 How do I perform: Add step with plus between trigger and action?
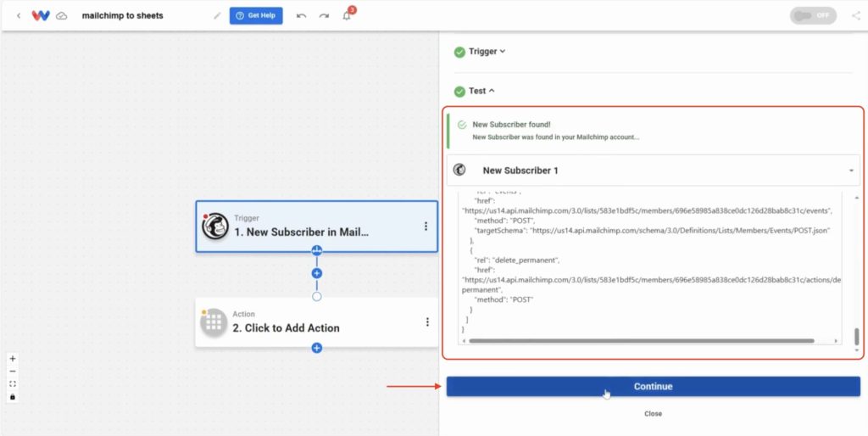pos(317,273)
